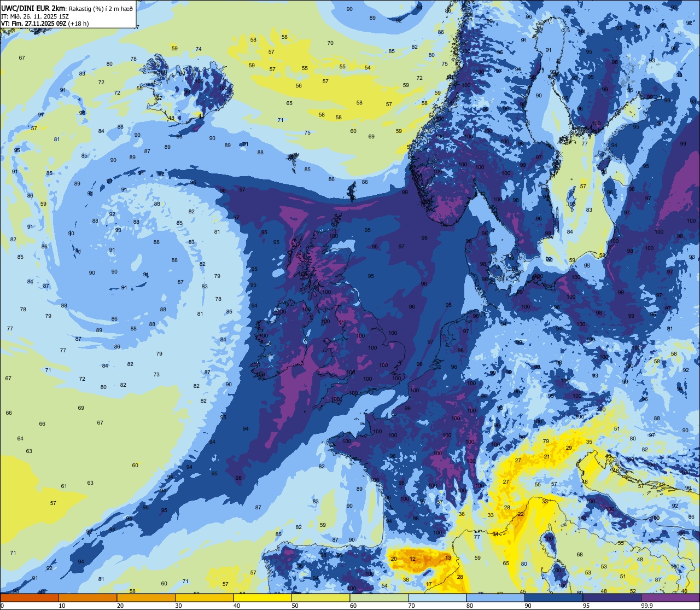This screenshot has height=610, width=700.
Task: Click the legend label '60'
Action: (x=353, y=606)
